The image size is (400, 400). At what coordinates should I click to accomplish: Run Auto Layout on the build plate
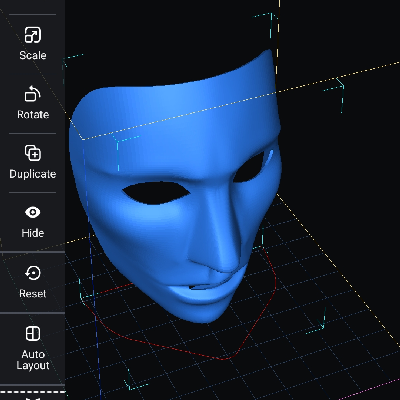tap(33, 348)
